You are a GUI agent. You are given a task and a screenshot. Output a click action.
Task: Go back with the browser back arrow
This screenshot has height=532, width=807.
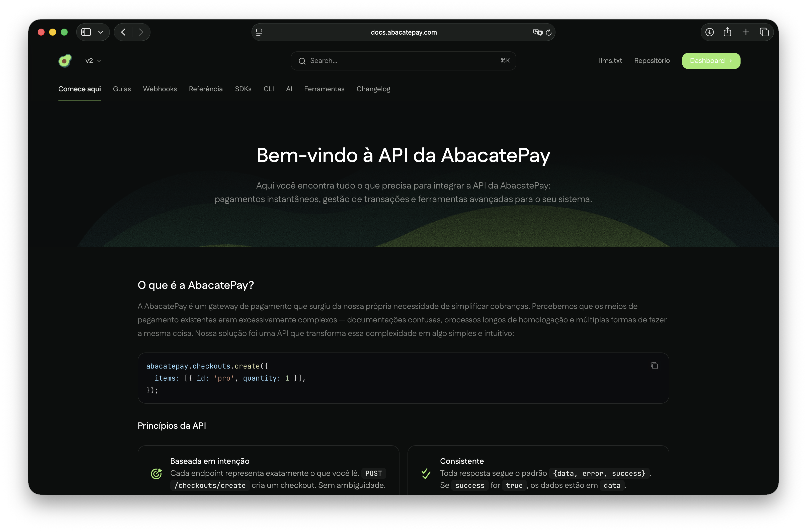[x=123, y=32]
